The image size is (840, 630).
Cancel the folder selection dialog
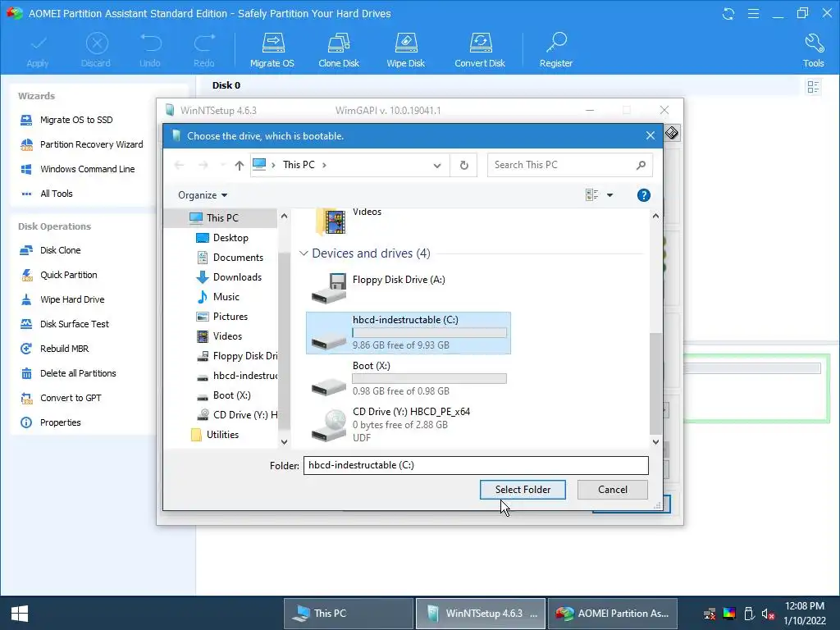(x=612, y=490)
